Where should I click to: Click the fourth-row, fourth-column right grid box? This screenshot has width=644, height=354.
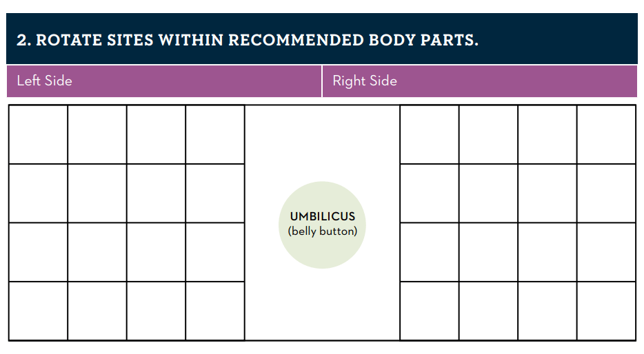(x=606, y=311)
